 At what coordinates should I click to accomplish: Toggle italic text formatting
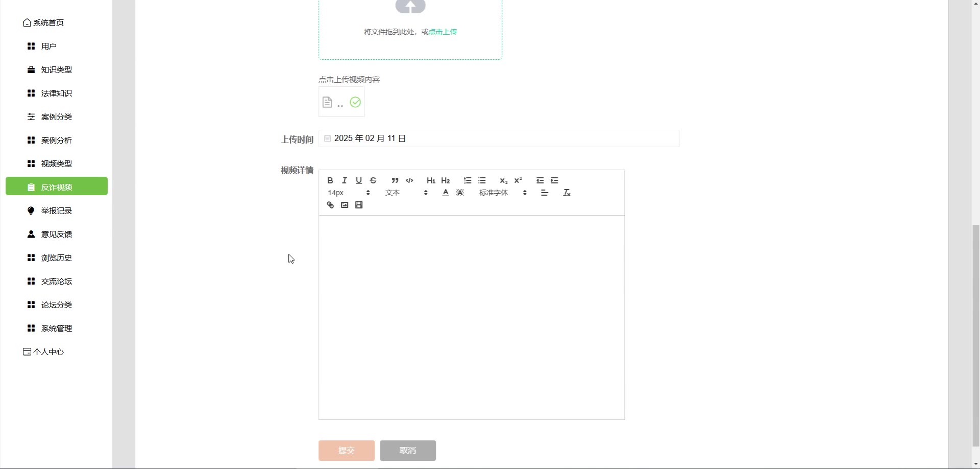pyautogui.click(x=345, y=180)
